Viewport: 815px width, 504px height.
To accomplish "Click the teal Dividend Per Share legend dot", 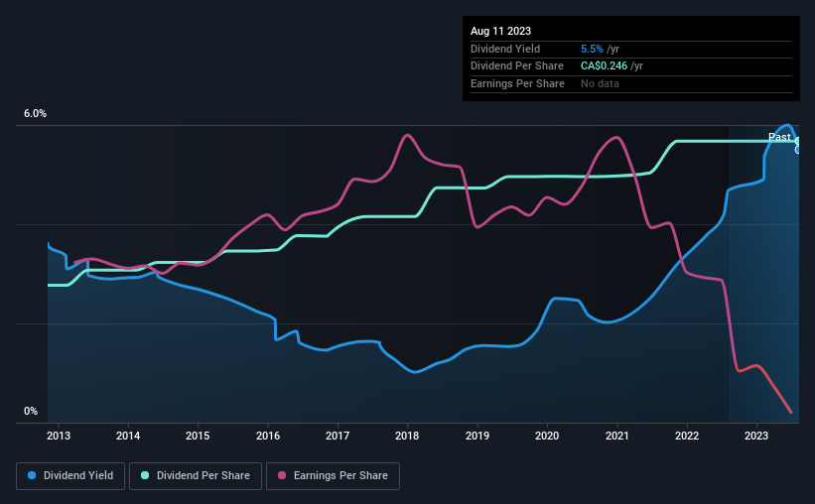I will point(145,475).
